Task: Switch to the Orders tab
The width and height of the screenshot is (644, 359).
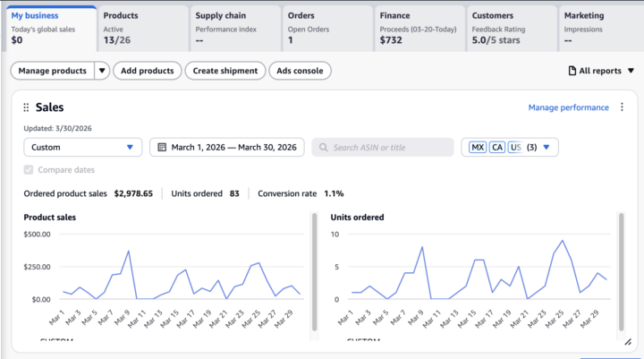Action: (x=327, y=29)
